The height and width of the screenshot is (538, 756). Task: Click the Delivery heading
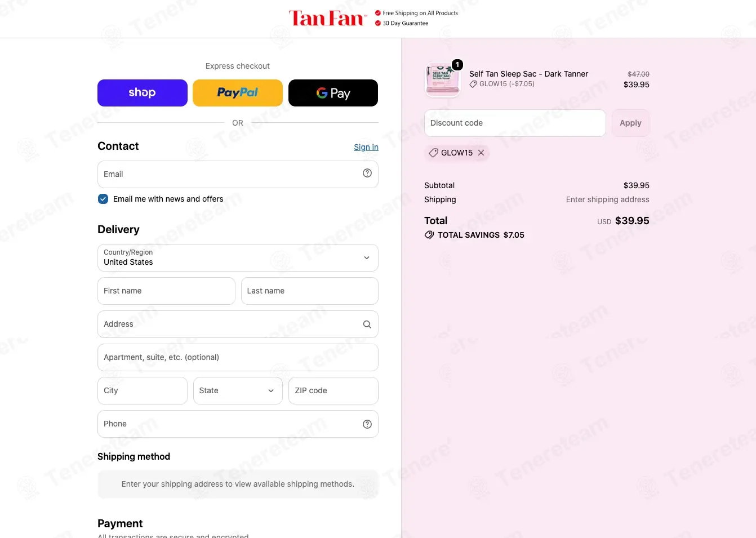point(118,229)
